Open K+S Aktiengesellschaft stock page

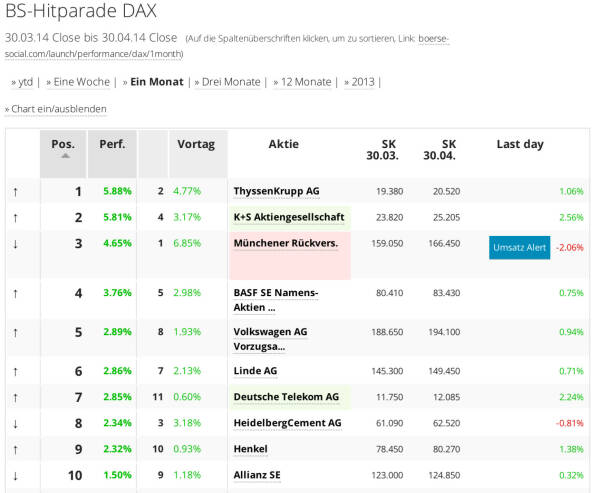[x=288, y=217]
